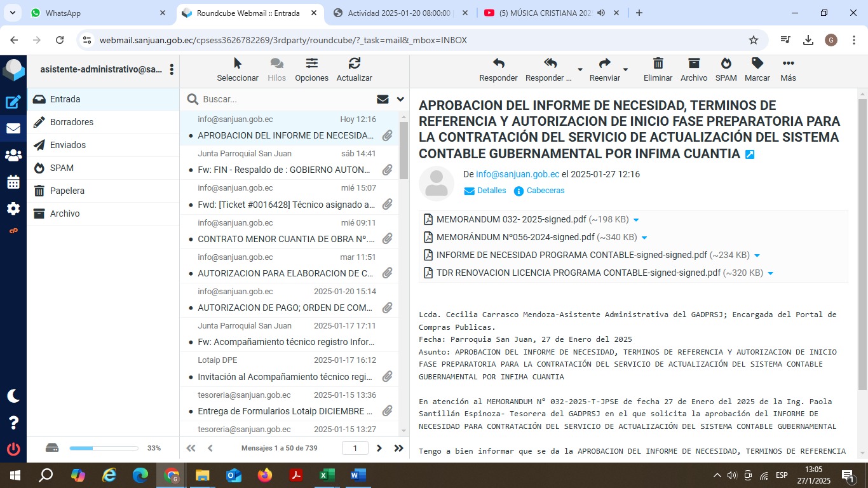Click the Archivo archive toolbar icon
868x488 pixels.
point(693,64)
